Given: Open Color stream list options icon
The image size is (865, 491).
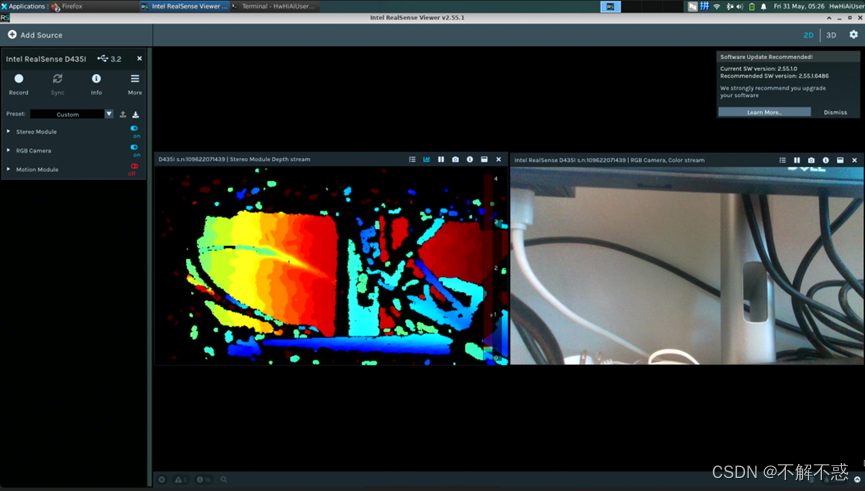Looking at the screenshot, I should pos(782,160).
